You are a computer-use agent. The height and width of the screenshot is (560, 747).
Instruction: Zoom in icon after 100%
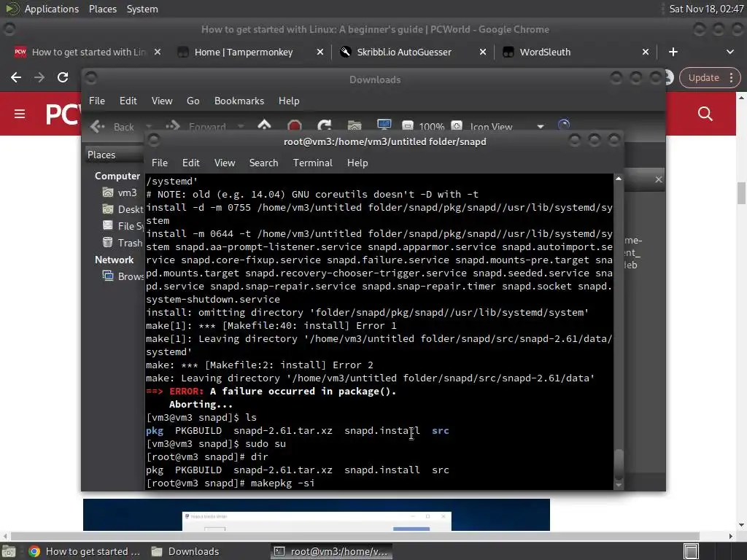[x=457, y=126]
